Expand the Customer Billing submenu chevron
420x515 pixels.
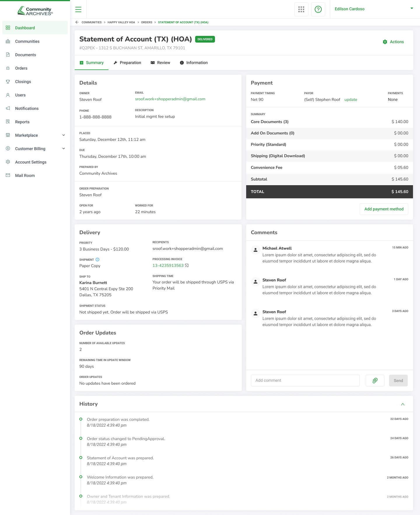tap(64, 149)
